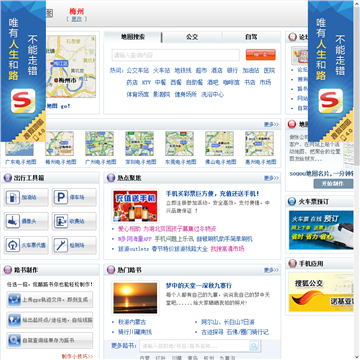This screenshot has height=360, width=360.
Task: Select hot keyword 医院
Action: point(269,70)
